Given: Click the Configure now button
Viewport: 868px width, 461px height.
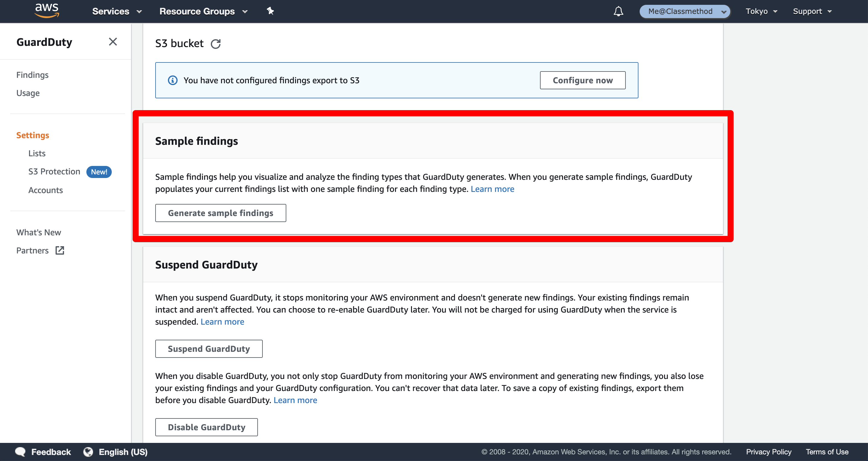Looking at the screenshot, I should click(583, 81).
